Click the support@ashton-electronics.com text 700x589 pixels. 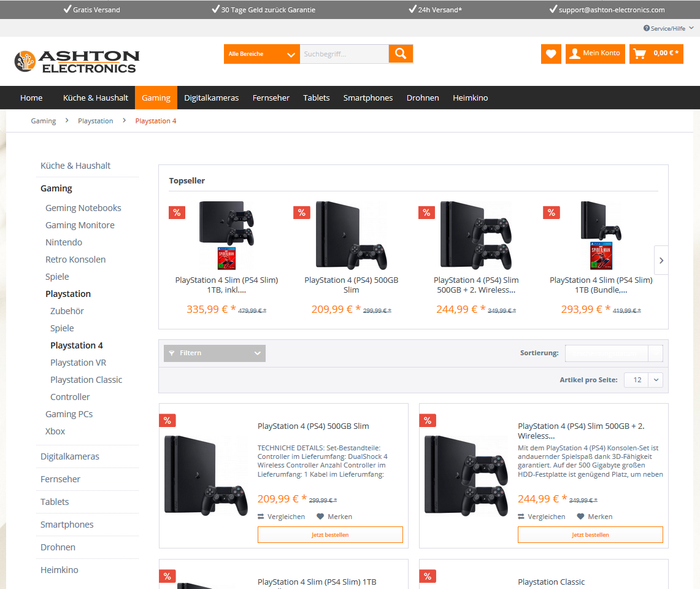[612, 10]
